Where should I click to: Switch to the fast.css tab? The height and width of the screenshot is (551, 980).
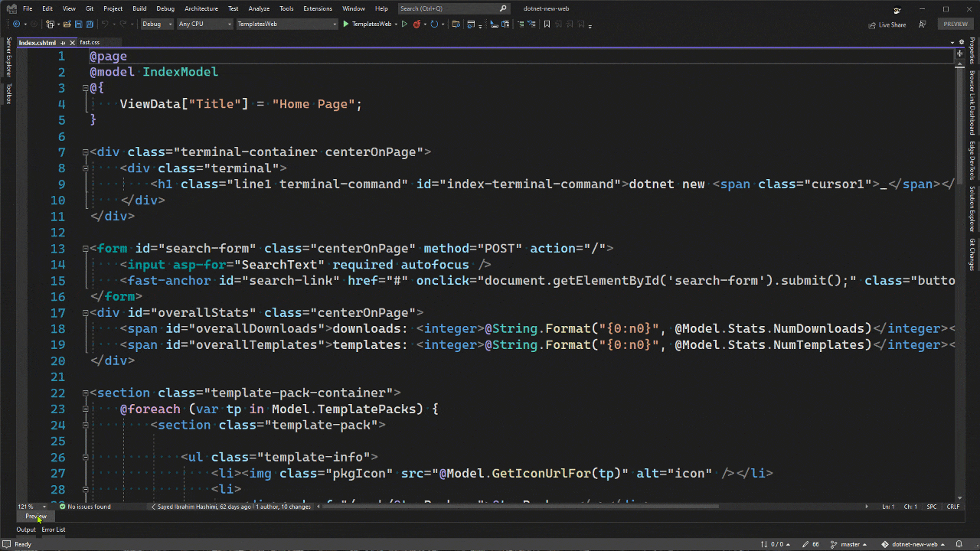(90, 43)
